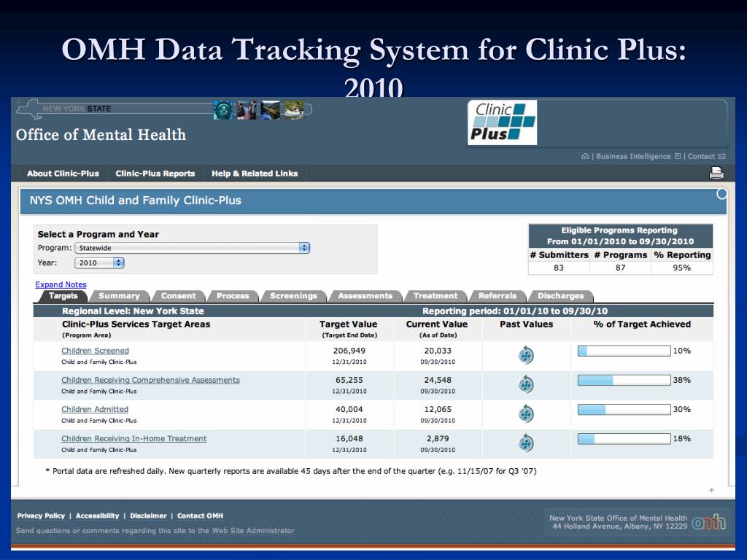Click the # Programs value 87

tap(620, 268)
